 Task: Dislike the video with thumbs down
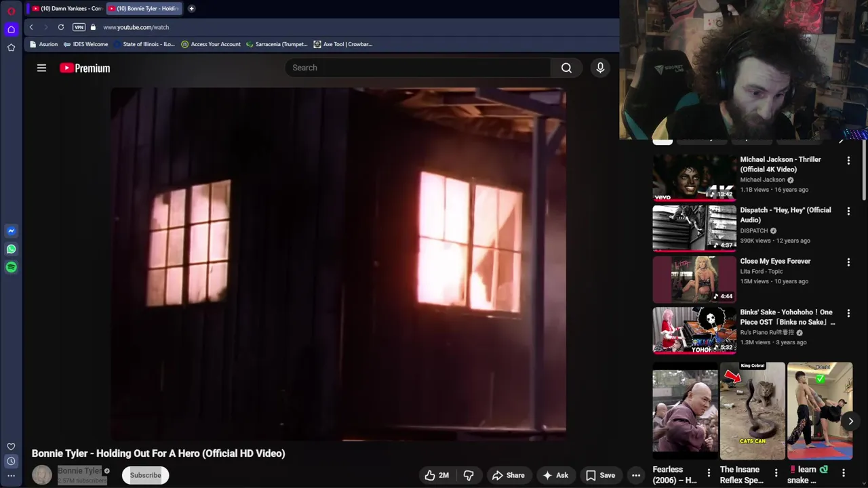[469, 475]
